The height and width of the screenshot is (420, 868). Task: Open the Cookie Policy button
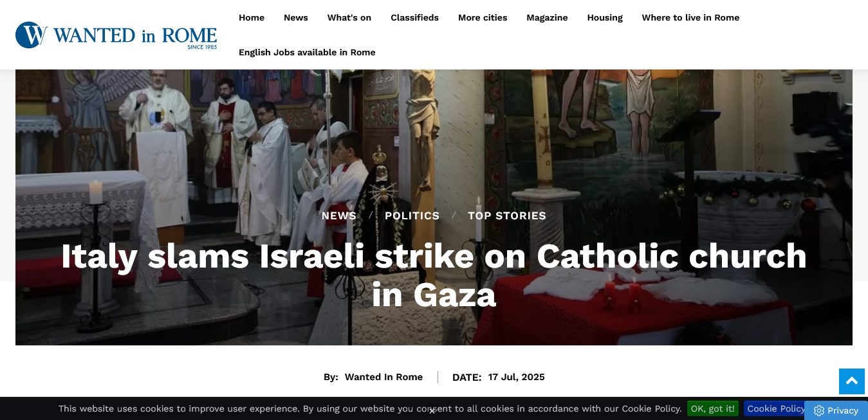point(776,408)
